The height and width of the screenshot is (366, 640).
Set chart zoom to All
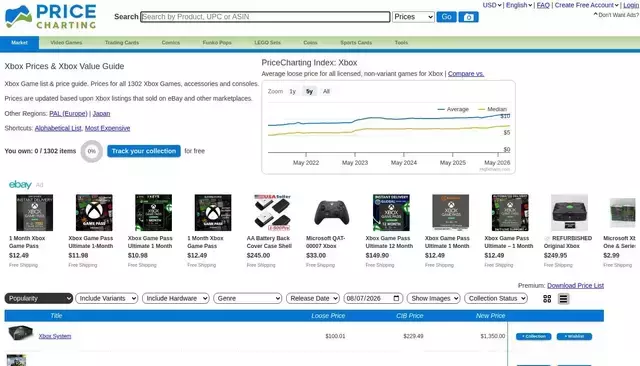(326, 91)
